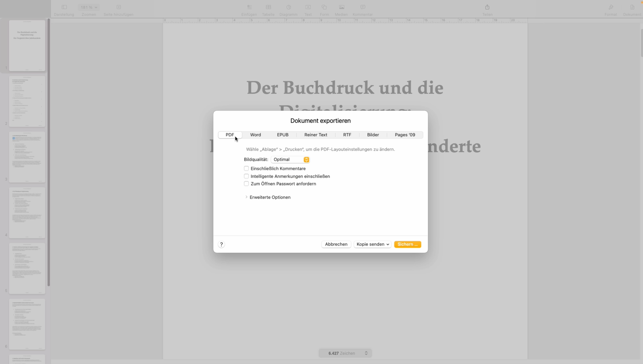Switch to the Bilder export tab
The image size is (643, 364).
[x=373, y=135]
